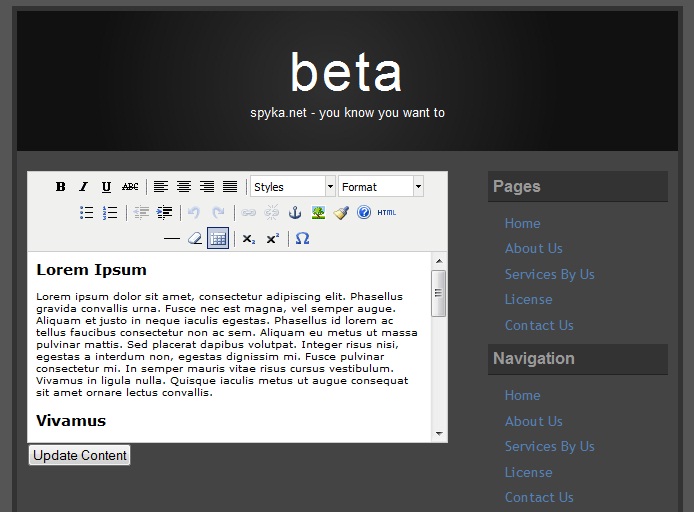Viewport: 694px width, 512px height.
Task: Click the editor scrollbar down arrow
Action: click(438, 434)
